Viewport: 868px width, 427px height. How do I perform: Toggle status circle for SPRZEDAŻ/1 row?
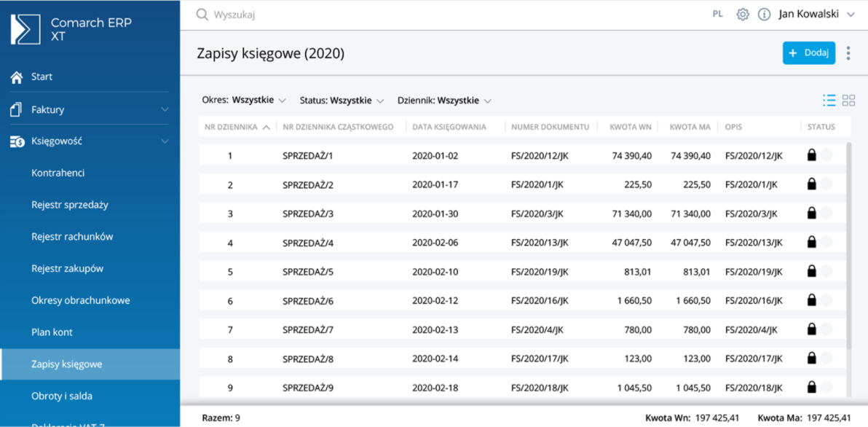(x=826, y=156)
